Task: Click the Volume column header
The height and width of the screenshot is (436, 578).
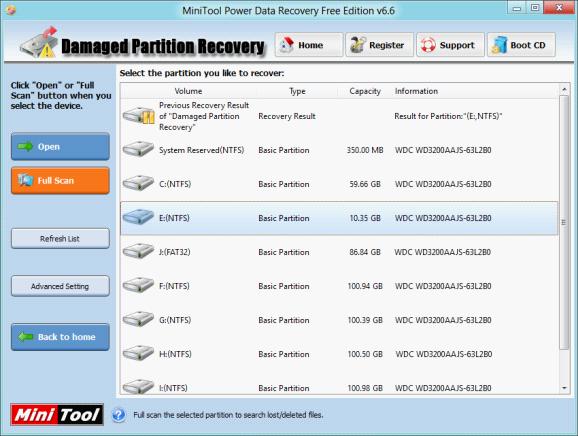Action: point(188,91)
